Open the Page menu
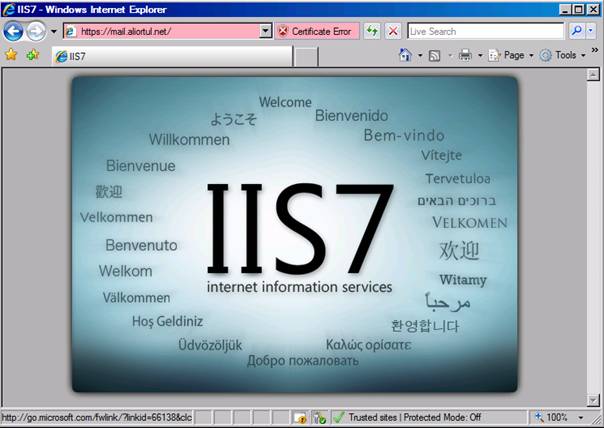This screenshot has height=428, width=604. click(x=511, y=55)
